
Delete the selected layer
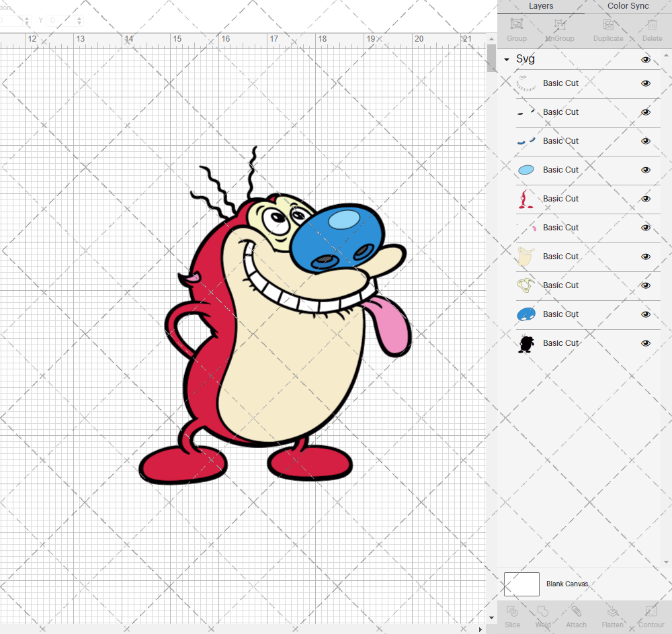[650, 28]
